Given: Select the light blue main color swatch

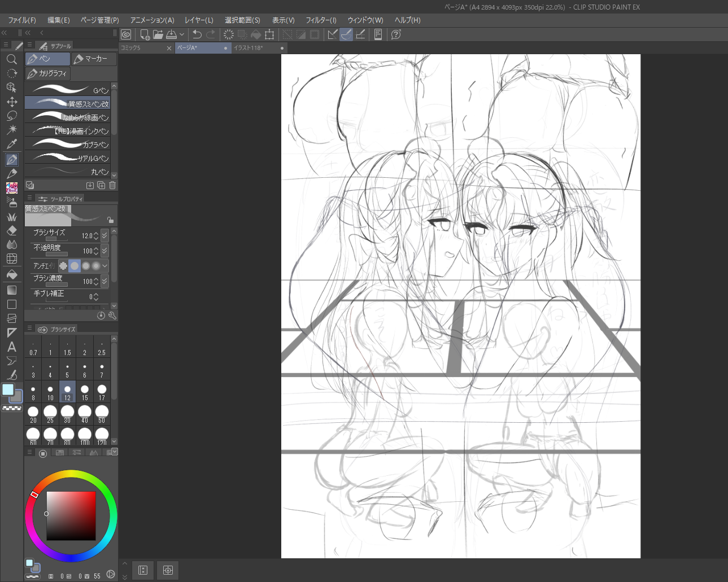Looking at the screenshot, I should point(8,390).
